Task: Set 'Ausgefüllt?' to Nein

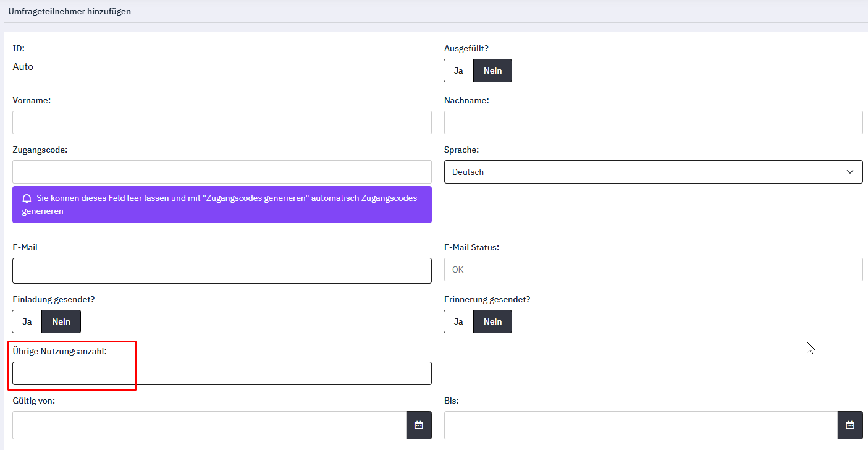Action: coord(492,70)
